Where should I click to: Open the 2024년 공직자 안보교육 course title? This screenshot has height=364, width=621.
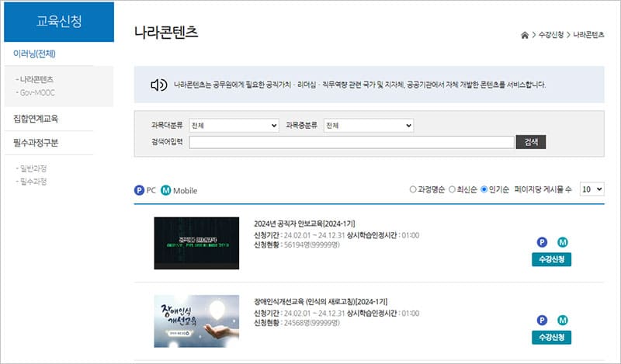[304, 224]
